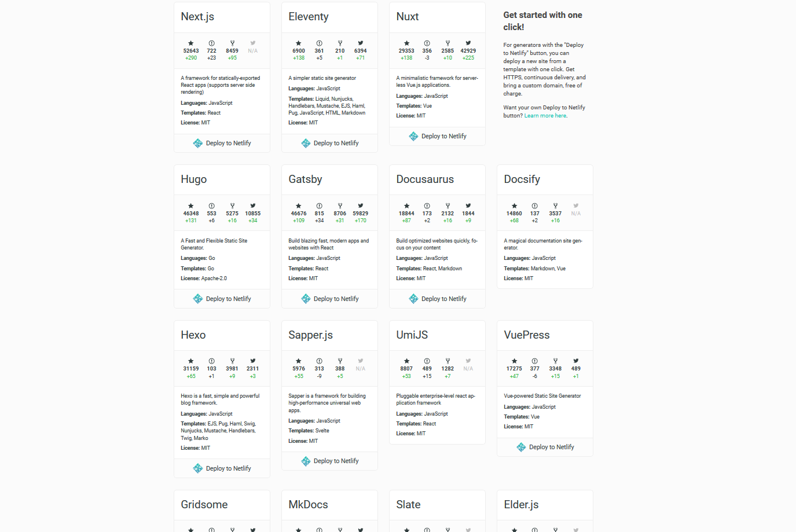Click the star icon on Docsify card
Screen dimensions: 796x532
514,206
